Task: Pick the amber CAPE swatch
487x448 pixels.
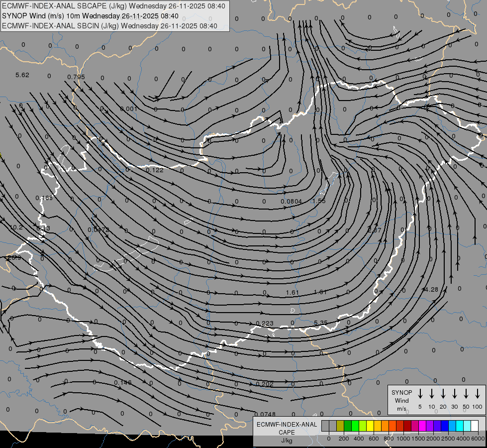Action: pos(378,426)
